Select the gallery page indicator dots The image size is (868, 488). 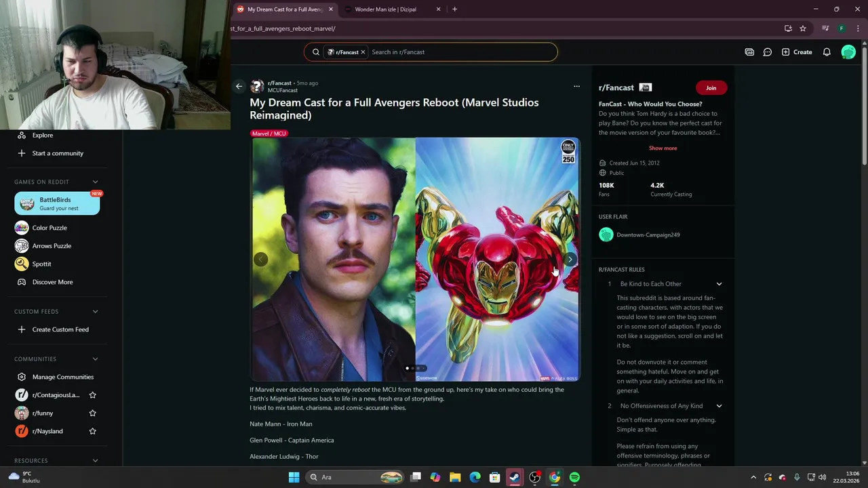(x=415, y=368)
